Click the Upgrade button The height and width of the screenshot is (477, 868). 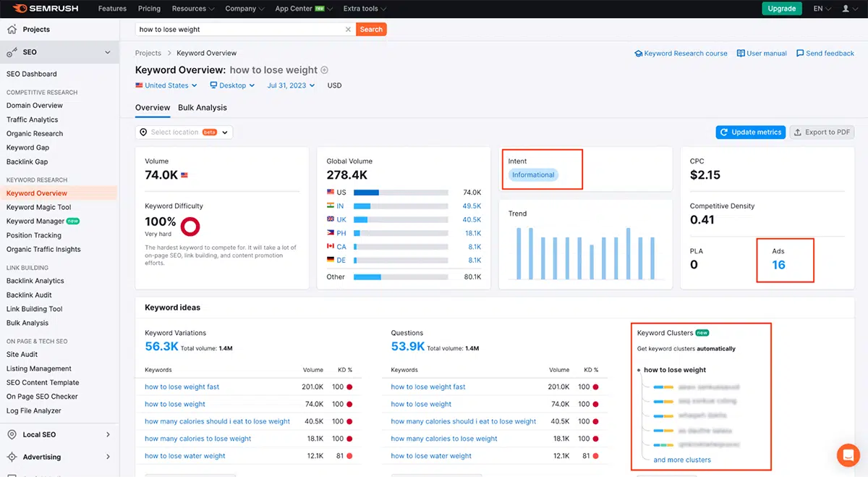click(782, 9)
